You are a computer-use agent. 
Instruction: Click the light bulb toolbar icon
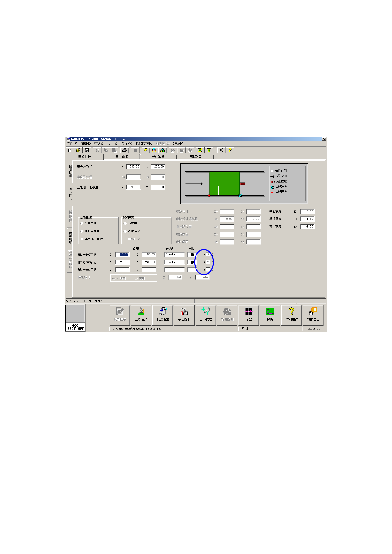click(x=145, y=150)
